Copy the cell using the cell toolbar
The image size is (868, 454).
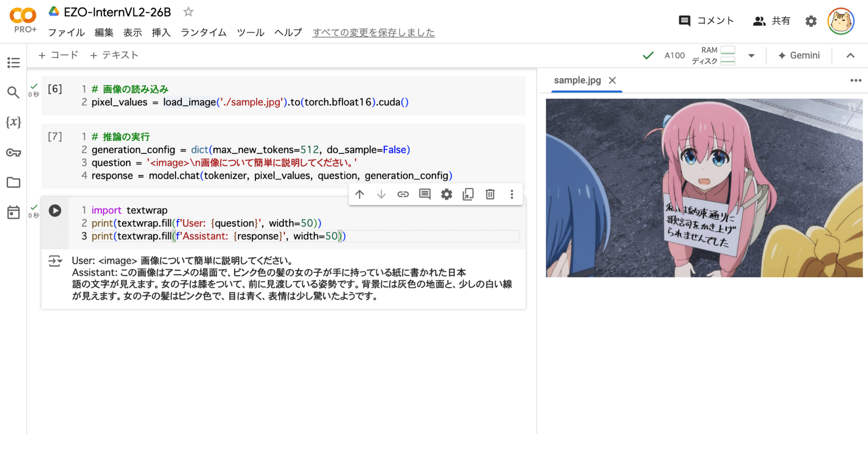click(x=468, y=194)
